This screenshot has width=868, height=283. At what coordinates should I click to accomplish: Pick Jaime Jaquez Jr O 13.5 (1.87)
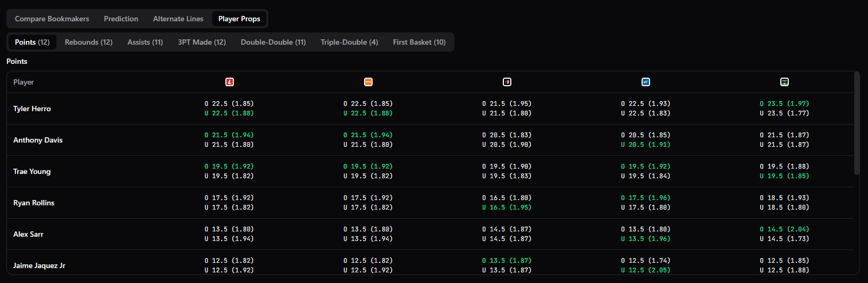pyautogui.click(x=507, y=261)
